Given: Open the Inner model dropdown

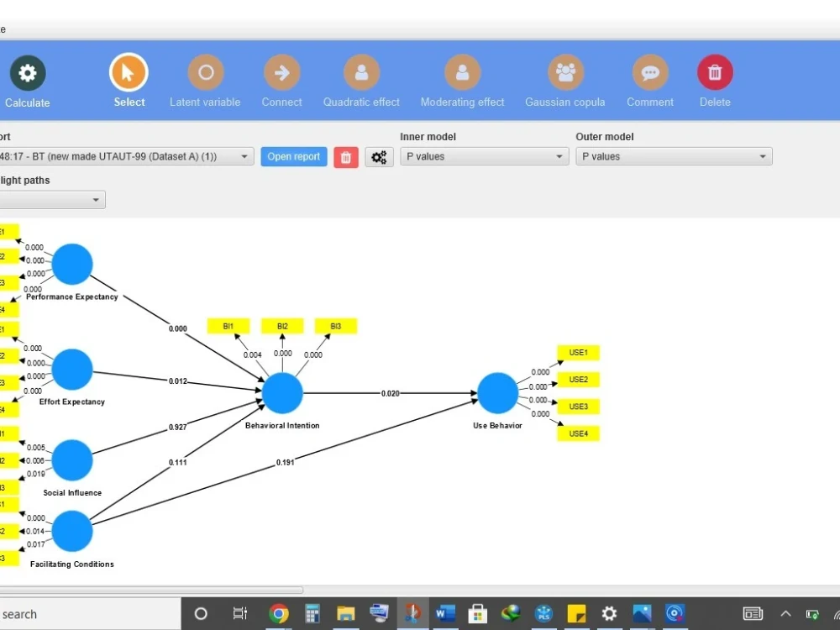Looking at the screenshot, I should click(x=485, y=156).
